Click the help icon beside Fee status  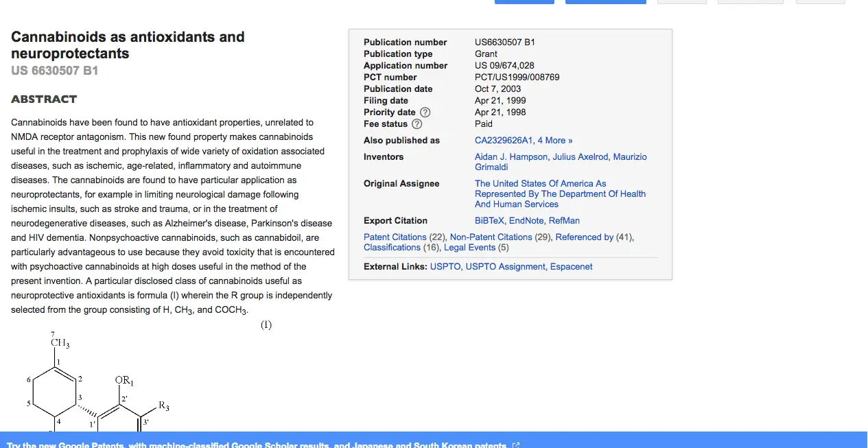click(417, 124)
